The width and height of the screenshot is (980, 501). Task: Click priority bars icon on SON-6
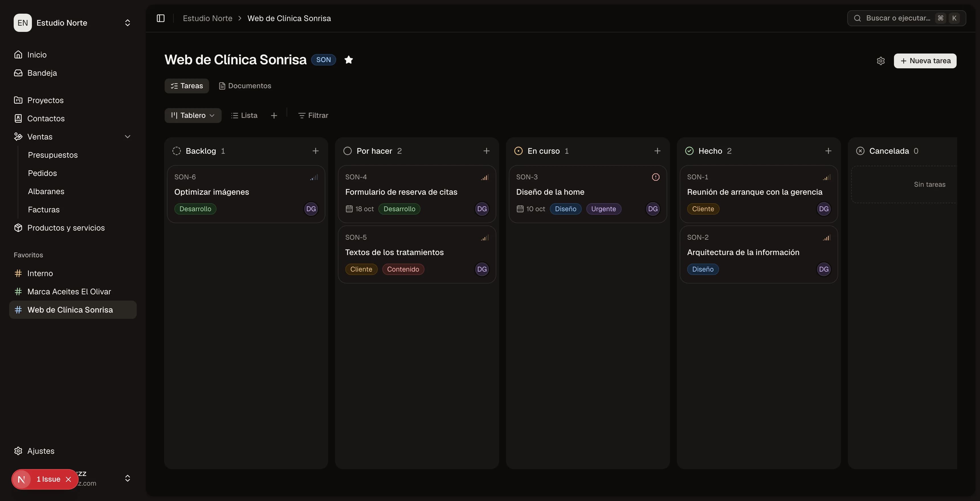(314, 177)
